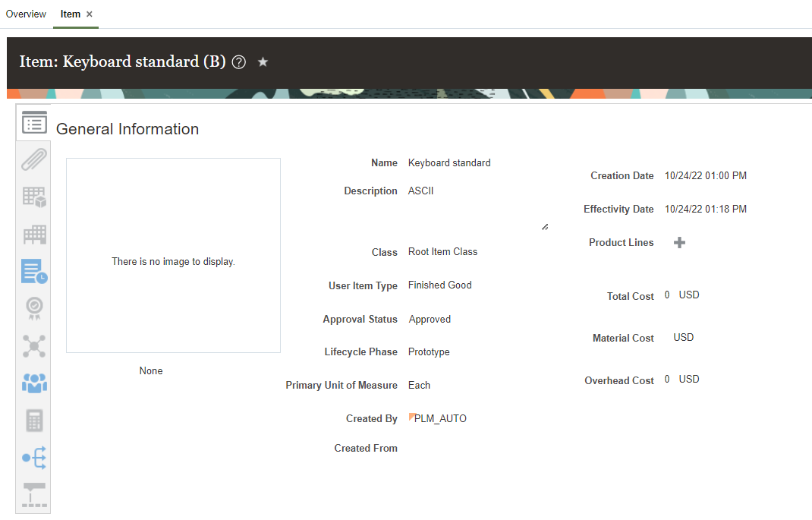Open the Changes document-with-clock side tab

coord(34,271)
